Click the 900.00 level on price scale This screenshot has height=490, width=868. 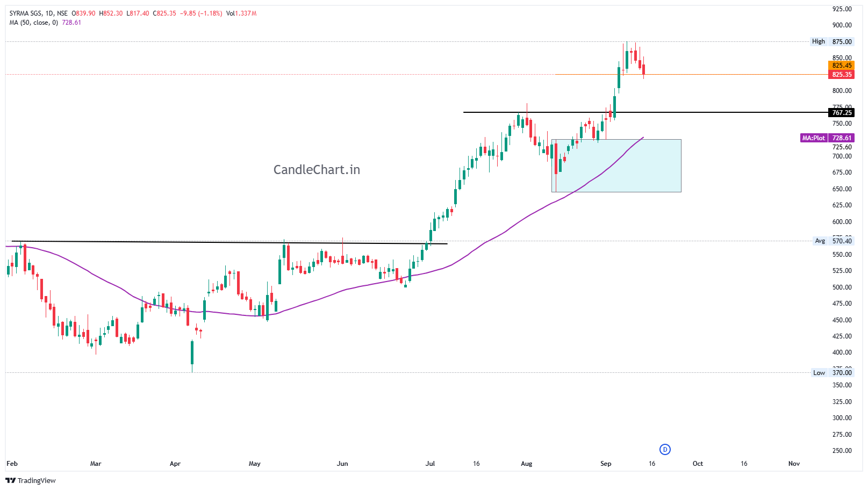click(x=842, y=25)
